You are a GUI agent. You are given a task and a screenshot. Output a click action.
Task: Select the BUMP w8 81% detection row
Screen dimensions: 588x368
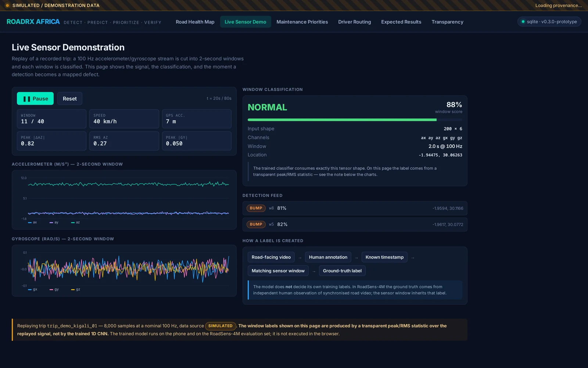pos(355,208)
